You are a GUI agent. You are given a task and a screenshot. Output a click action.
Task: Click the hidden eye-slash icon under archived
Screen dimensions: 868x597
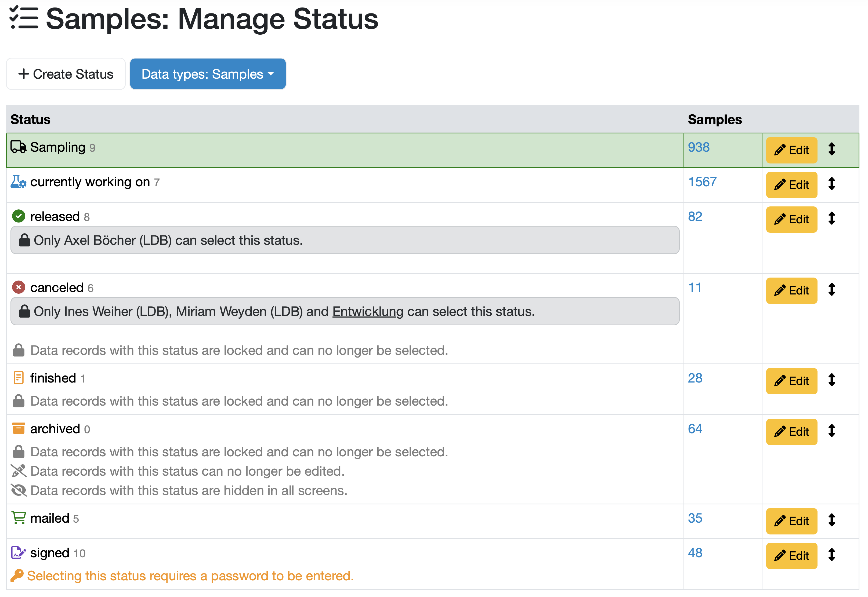click(18, 490)
